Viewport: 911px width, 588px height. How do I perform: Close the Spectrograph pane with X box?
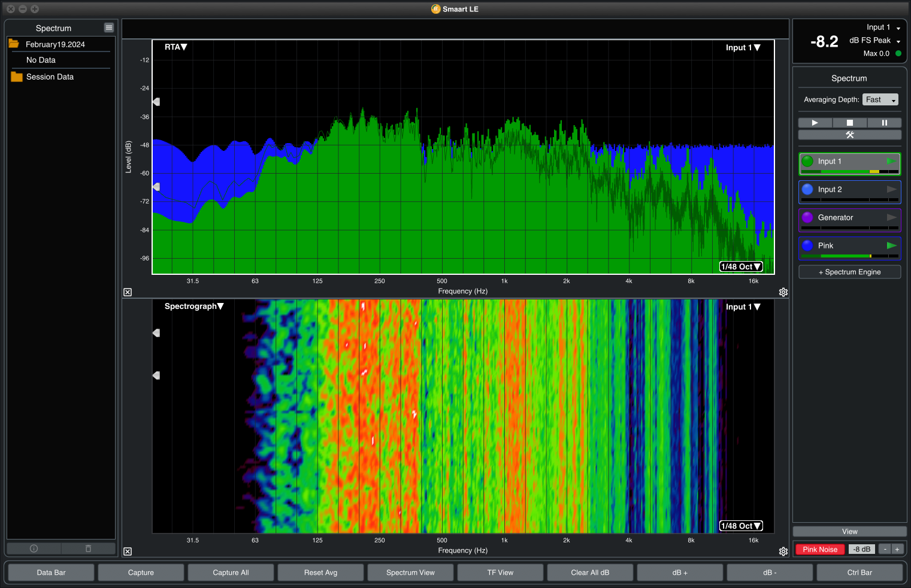(x=128, y=551)
